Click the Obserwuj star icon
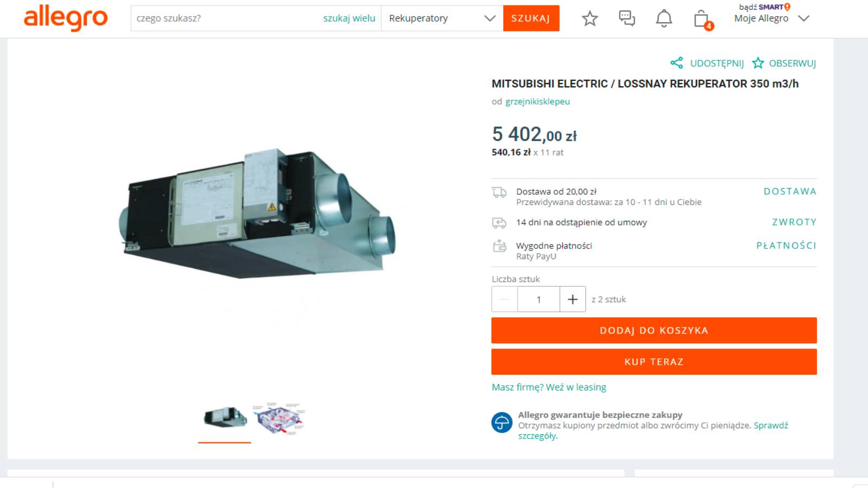 758,63
